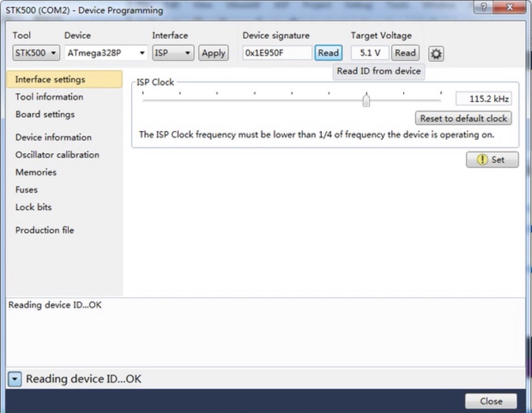Open the Interface dropdown showing ISP
Viewport: 532px width, 413px height.
(x=173, y=53)
